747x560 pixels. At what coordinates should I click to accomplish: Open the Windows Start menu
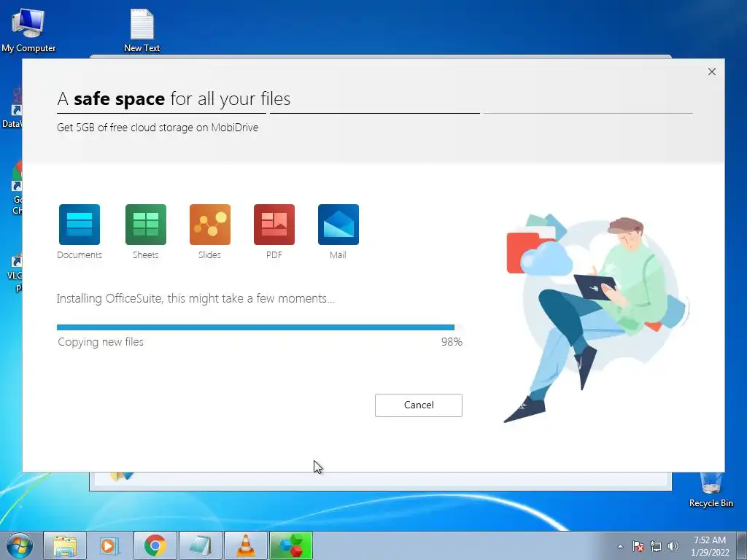point(19,545)
